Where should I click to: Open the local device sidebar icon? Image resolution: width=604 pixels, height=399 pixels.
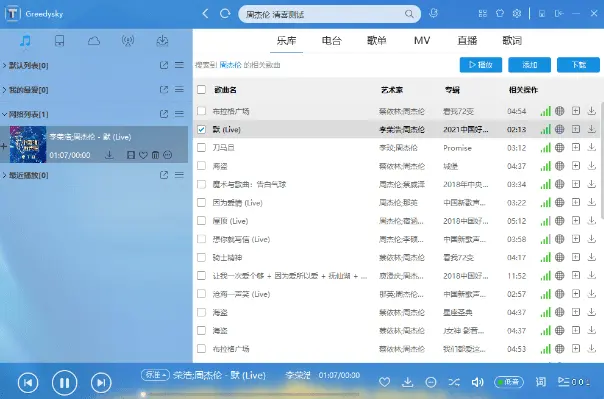click(x=59, y=40)
